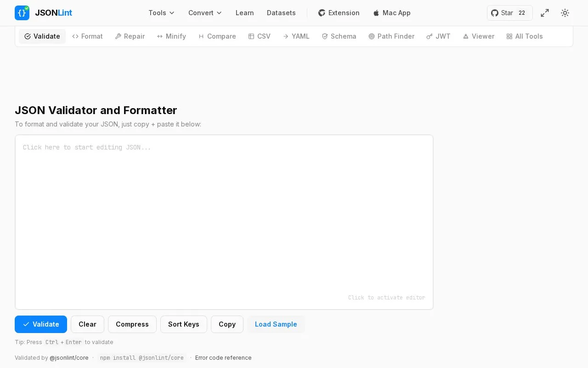Open the CSV converter tab
The width and height of the screenshot is (588, 368).
[x=259, y=36]
